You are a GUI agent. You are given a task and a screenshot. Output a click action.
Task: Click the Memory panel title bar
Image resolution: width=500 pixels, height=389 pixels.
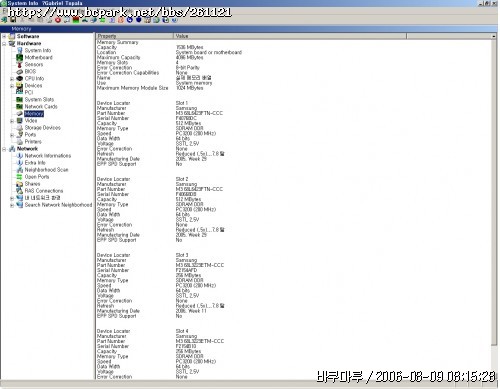coord(248,29)
